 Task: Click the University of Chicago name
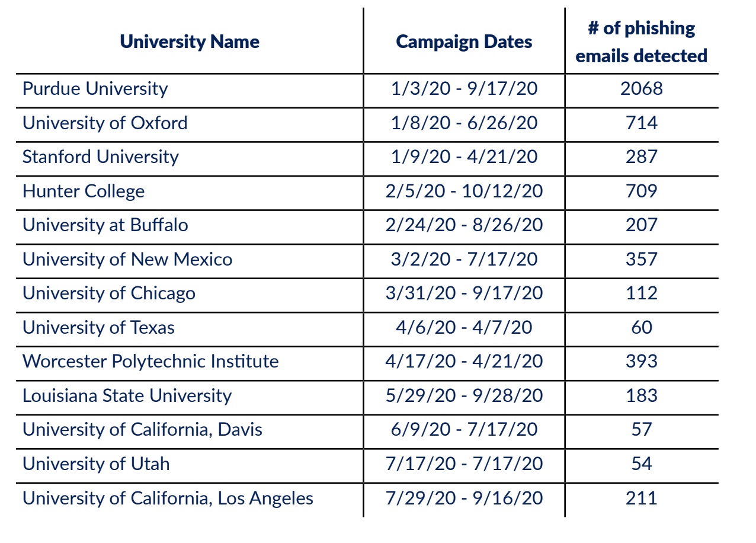[x=109, y=293]
